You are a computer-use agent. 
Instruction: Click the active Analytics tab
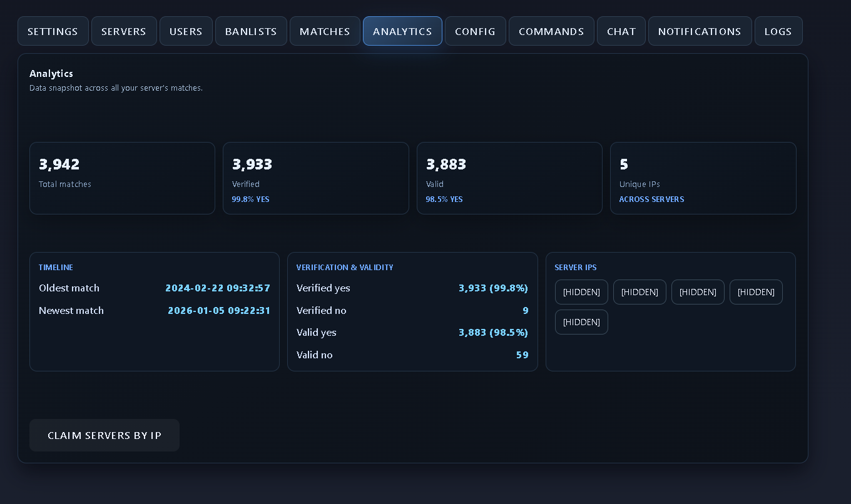402,31
